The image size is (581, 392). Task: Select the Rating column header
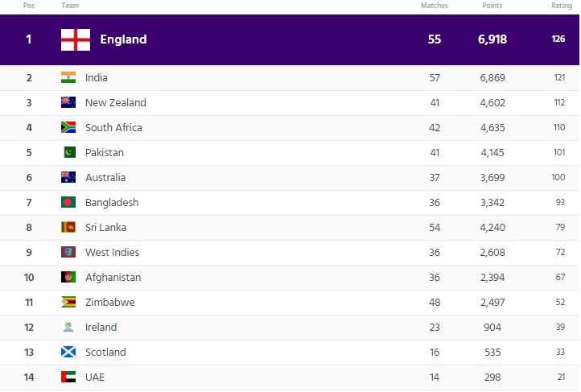(x=561, y=6)
